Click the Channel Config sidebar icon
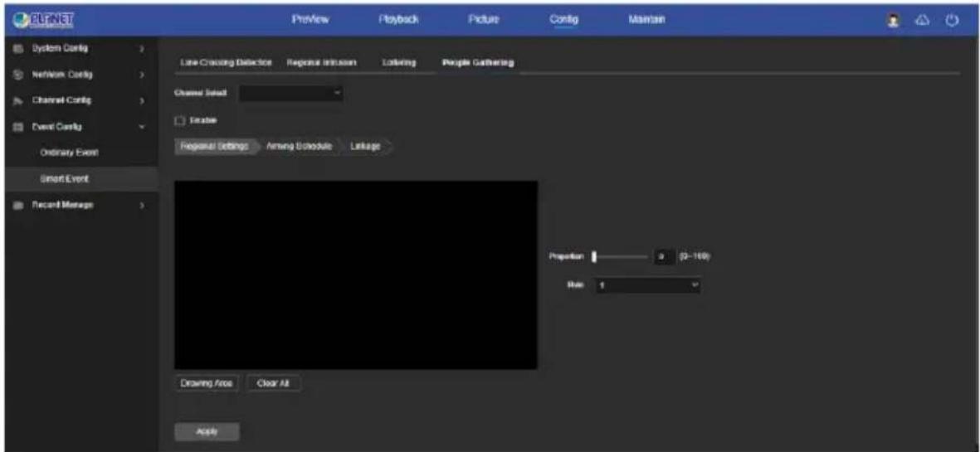 pos(18,100)
